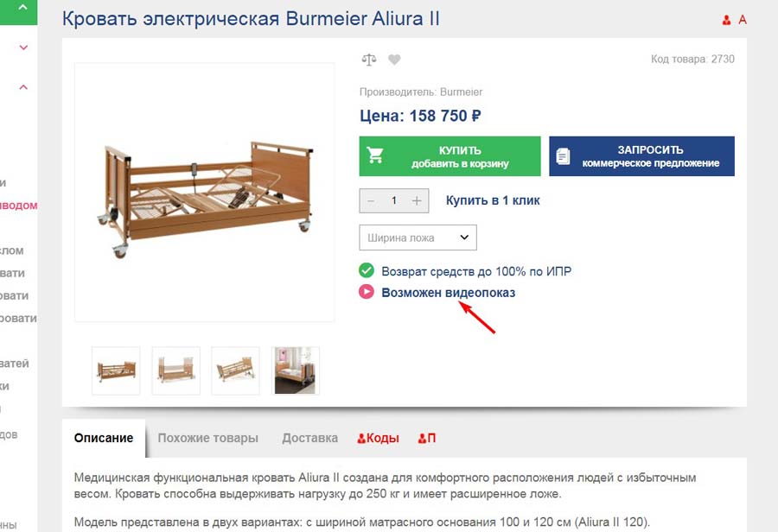Click the document icon on request button
The image size is (778, 532).
tap(563, 156)
